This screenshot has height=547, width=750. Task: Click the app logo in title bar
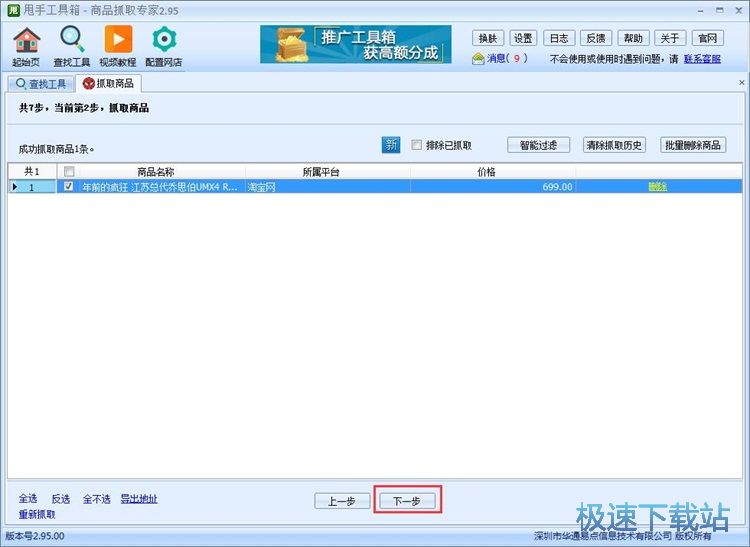(x=13, y=10)
